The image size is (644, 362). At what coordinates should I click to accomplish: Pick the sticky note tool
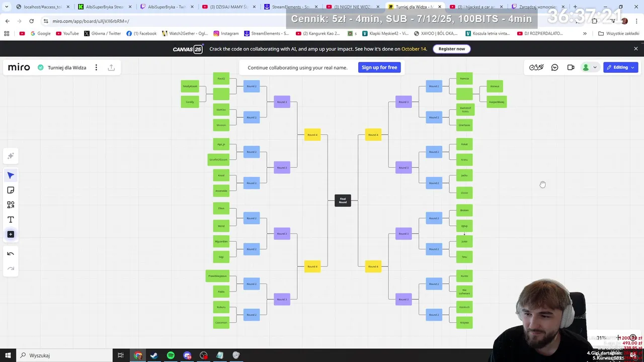coord(11,190)
